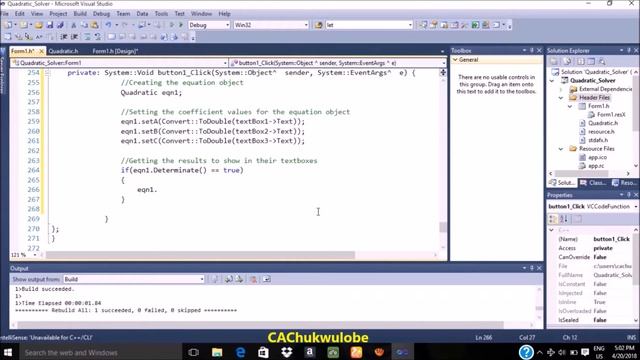The height and width of the screenshot is (360, 640).
Task: Open File Explorer from the taskbar
Action: click(x=217, y=352)
